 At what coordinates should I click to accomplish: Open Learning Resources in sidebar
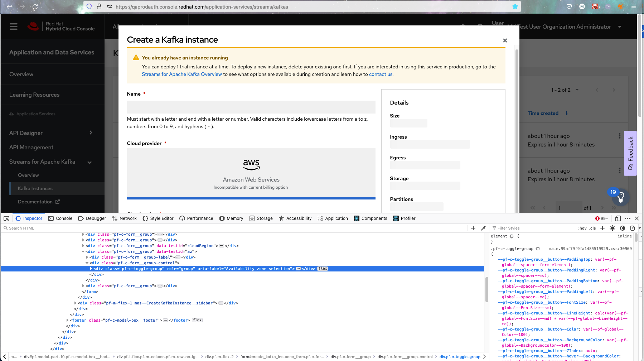coord(34,95)
